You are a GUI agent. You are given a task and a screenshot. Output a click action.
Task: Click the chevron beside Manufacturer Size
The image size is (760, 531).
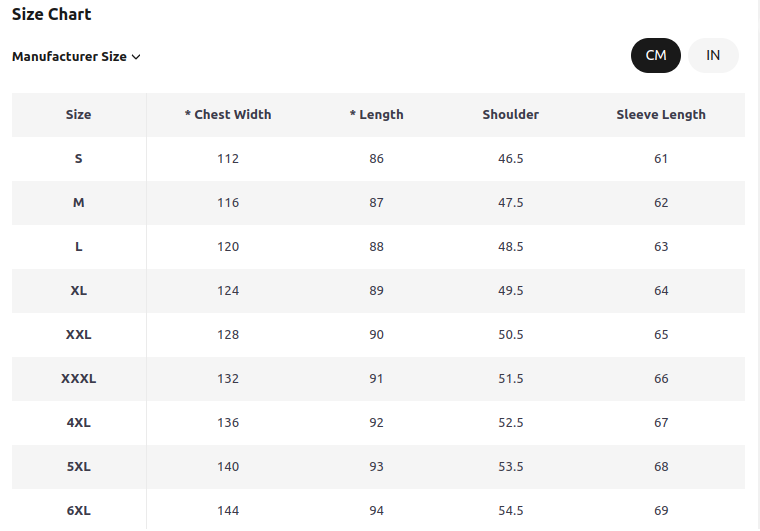(x=136, y=57)
